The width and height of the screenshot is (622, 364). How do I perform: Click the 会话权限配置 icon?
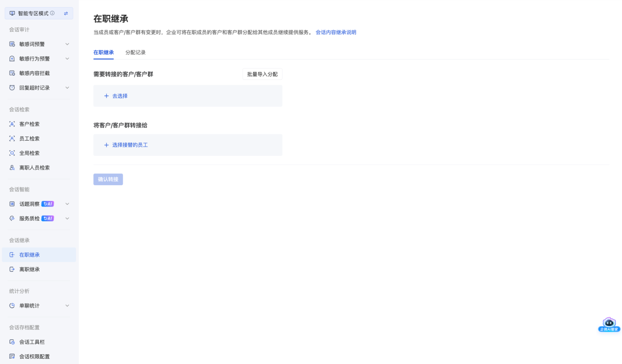click(12, 357)
